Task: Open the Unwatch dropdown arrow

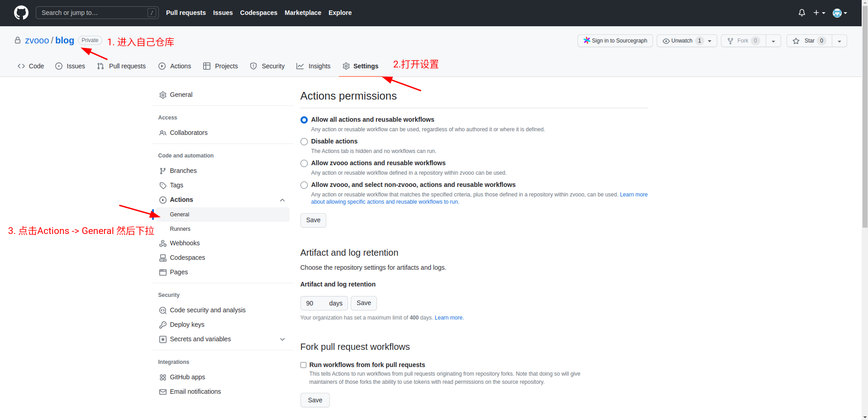Action: (710, 41)
